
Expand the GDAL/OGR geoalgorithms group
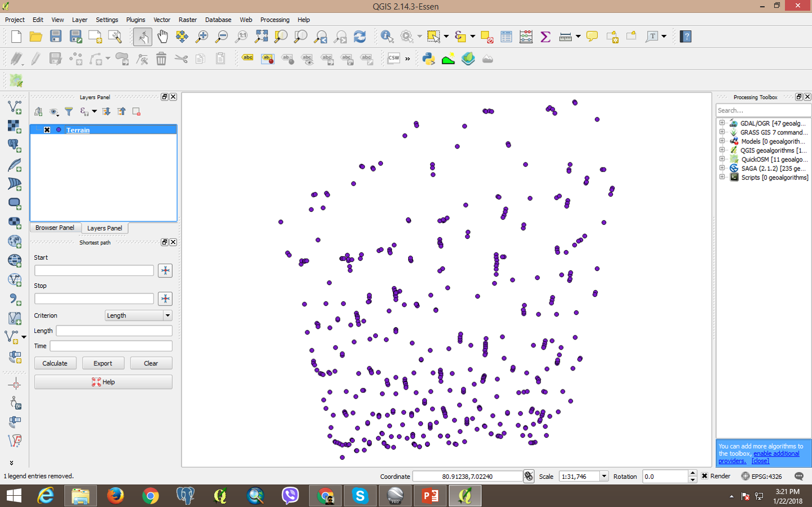point(723,123)
